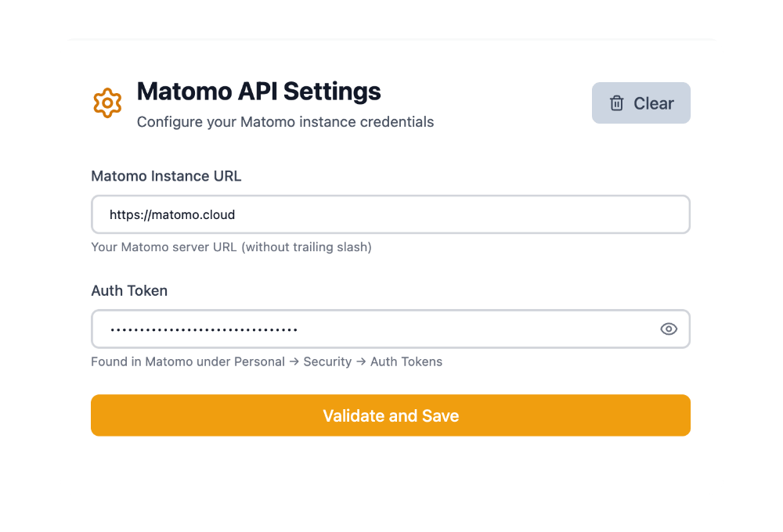Click the Configure your Matomo instance credentials subtitle
Screen dimensions: 783x532
click(285, 122)
